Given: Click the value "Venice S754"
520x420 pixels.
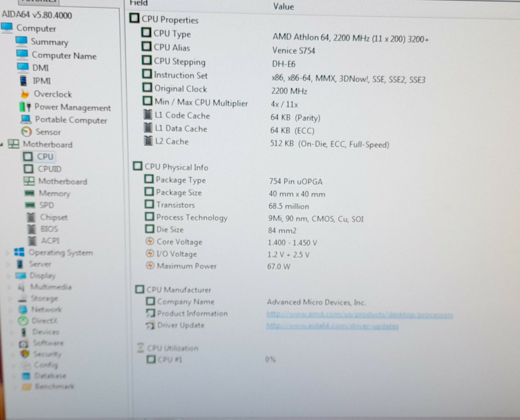Looking at the screenshot, I should click(294, 50).
